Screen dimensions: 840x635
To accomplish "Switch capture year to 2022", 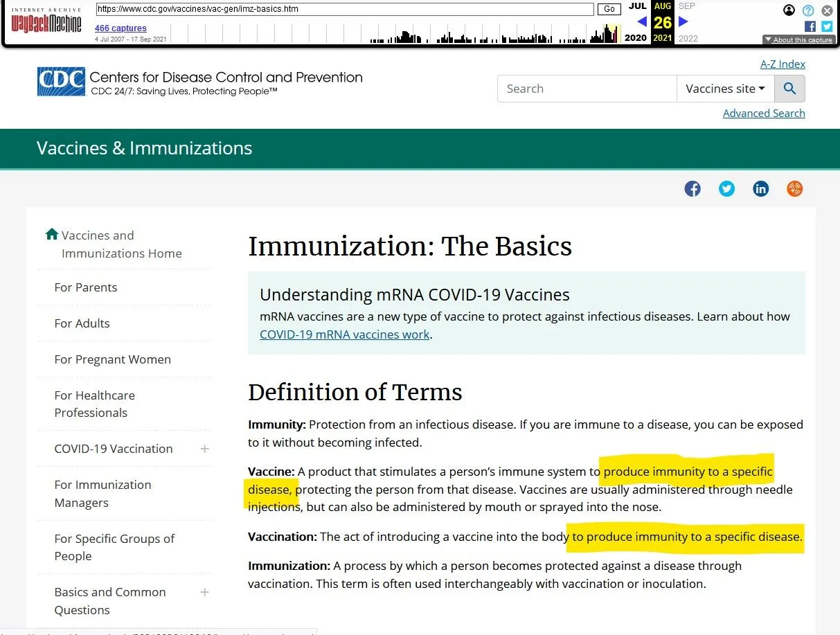I will [688, 38].
